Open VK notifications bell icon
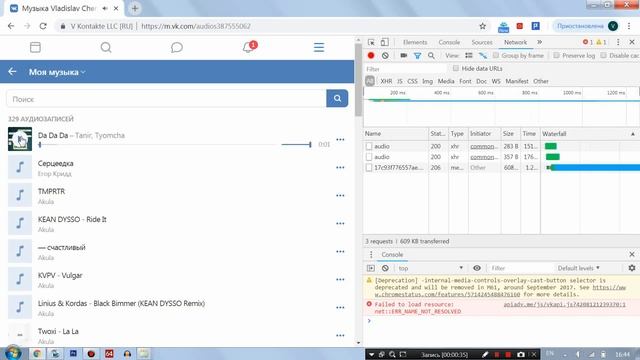Viewport: 640px width, 360px height. point(249,47)
